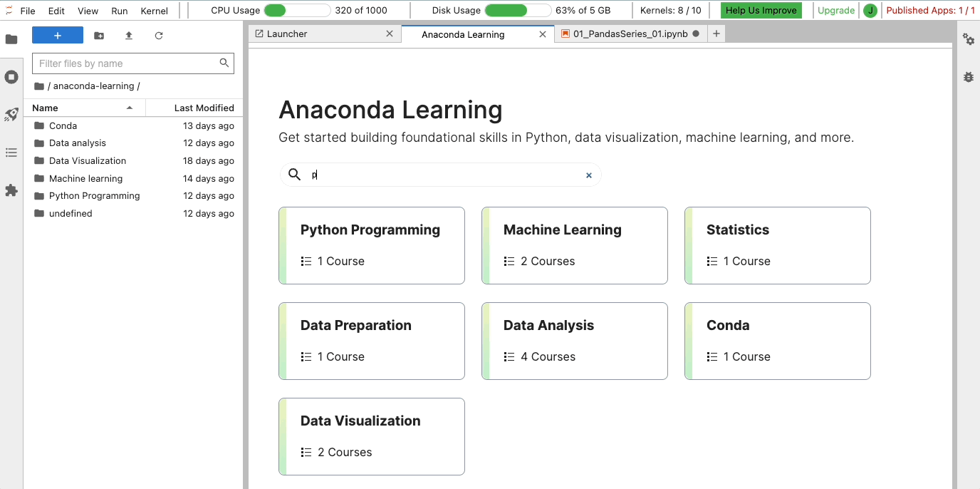Open the Python Programming folder
This screenshot has height=489, width=980.
[x=94, y=196]
